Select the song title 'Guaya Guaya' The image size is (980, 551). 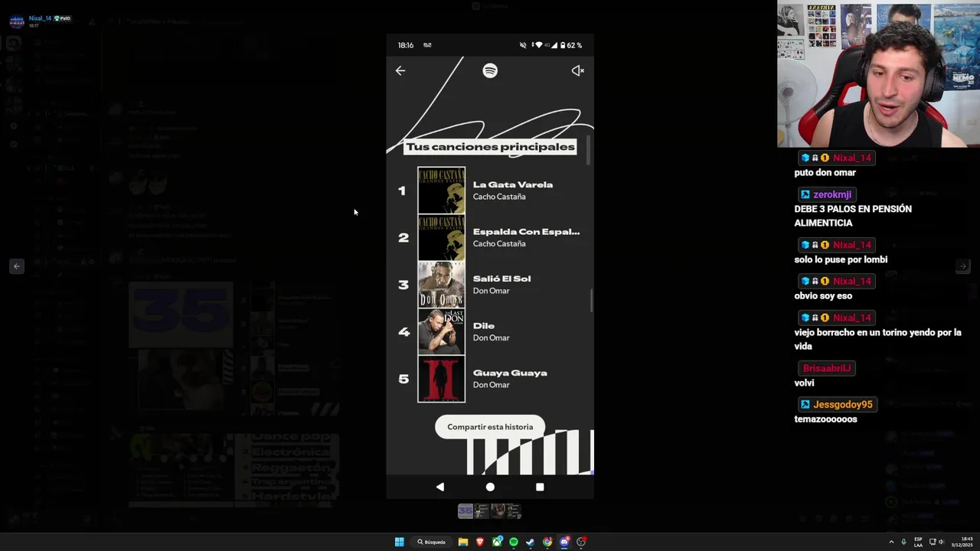[x=510, y=373]
